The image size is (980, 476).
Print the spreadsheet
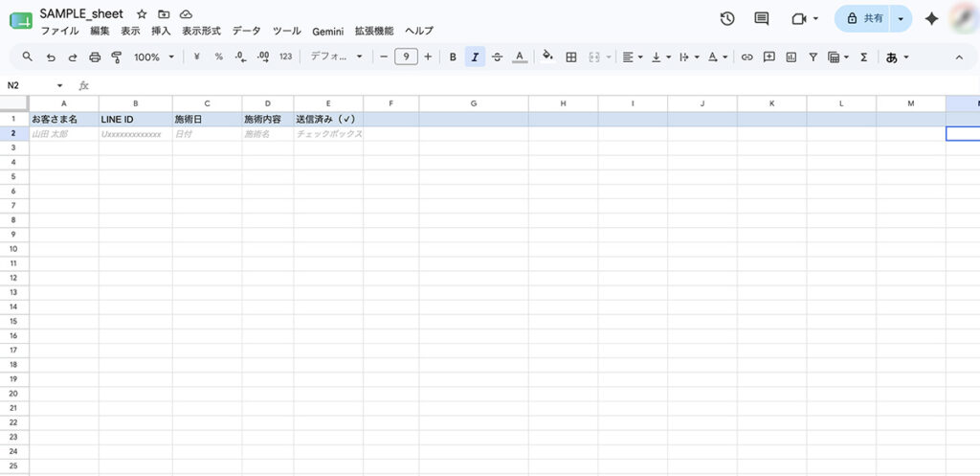point(95,57)
